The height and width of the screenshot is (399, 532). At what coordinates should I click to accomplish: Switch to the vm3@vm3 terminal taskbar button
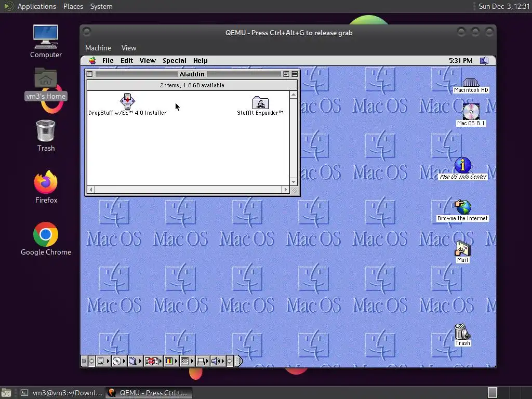coord(61,393)
